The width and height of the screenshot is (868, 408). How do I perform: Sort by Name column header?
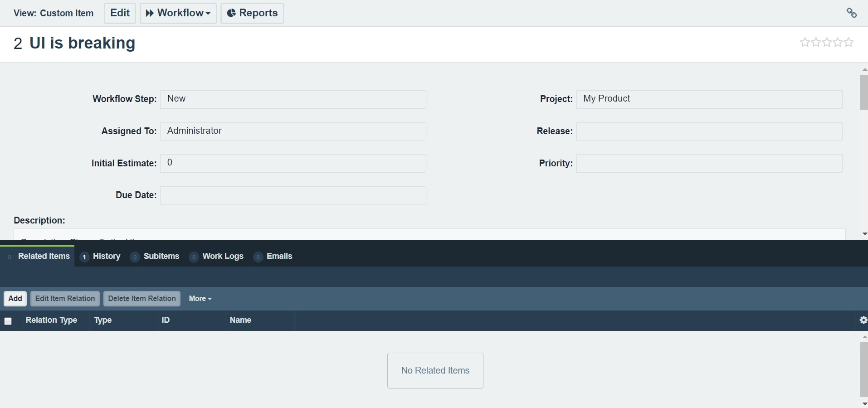point(260,320)
